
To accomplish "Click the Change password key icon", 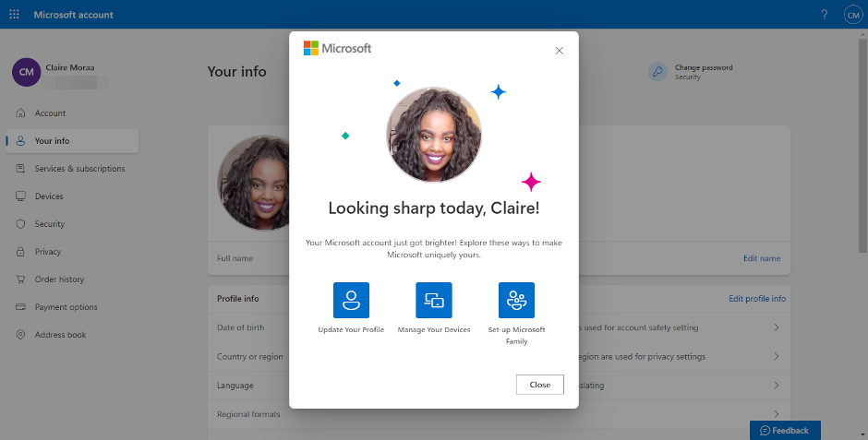I will (x=657, y=72).
